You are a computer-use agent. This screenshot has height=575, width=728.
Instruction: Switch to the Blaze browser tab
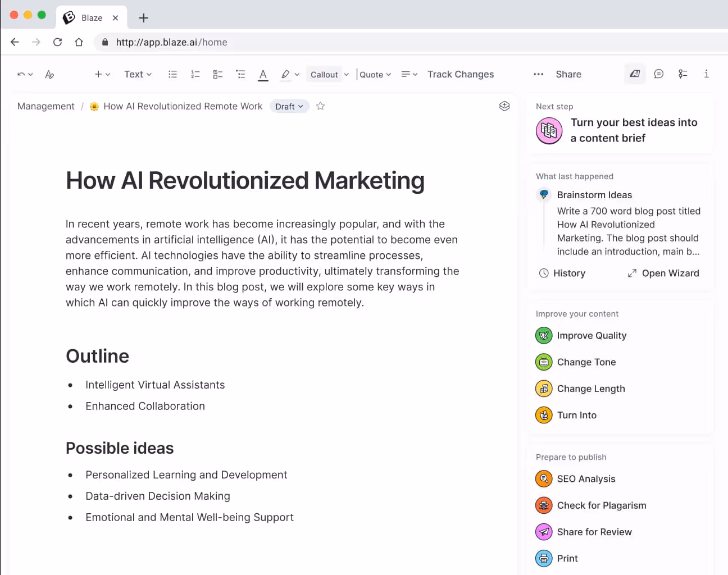(x=91, y=17)
